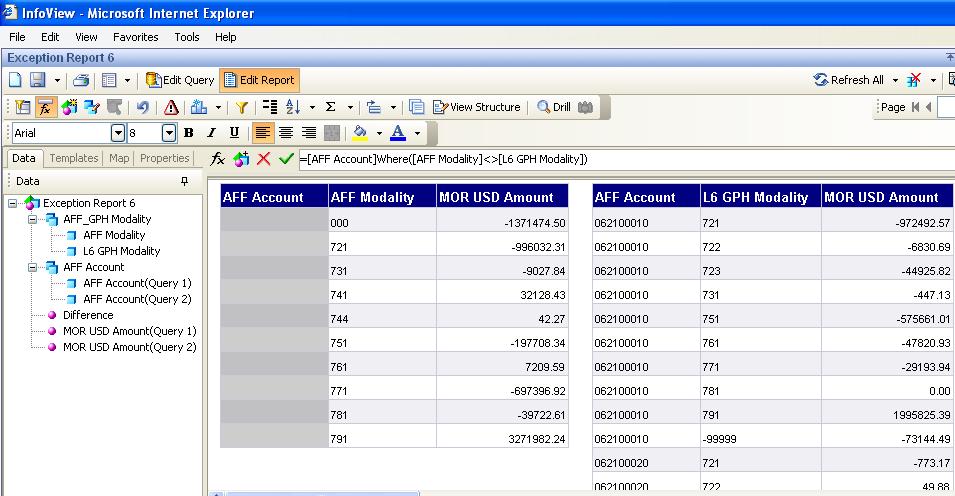This screenshot has width=955, height=496.
Task: Open the Arial font name dropdown
Action: [x=118, y=133]
